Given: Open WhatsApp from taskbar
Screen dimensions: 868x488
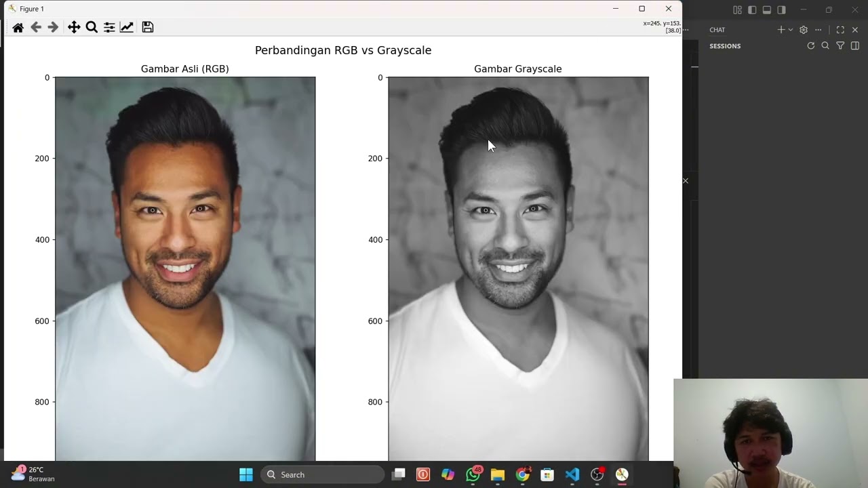Looking at the screenshot, I should [x=473, y=474].
